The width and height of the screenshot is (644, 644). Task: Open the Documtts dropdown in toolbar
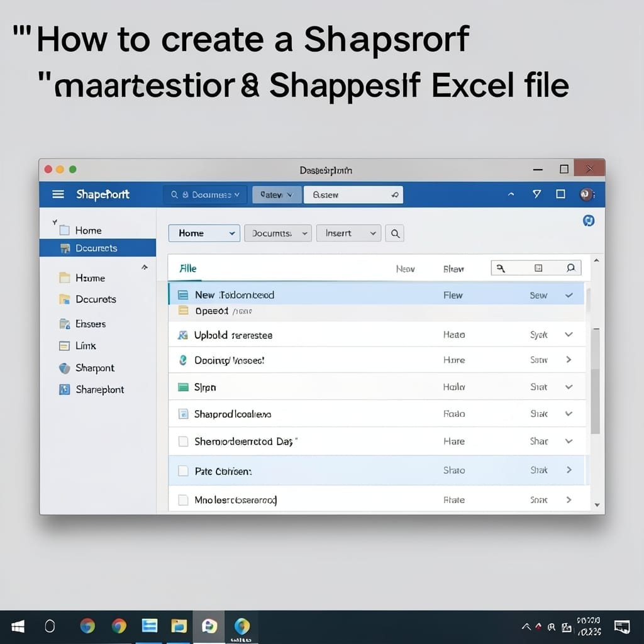click(x=277, y=233)
